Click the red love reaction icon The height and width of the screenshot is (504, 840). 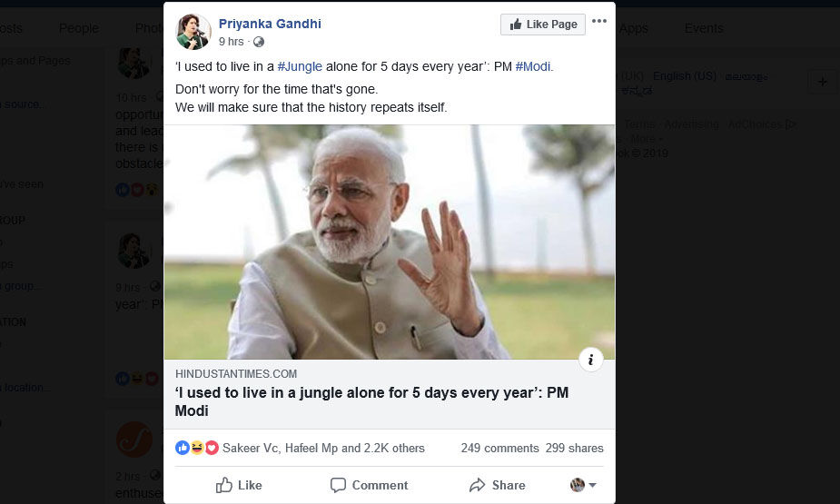coord(211,448)
